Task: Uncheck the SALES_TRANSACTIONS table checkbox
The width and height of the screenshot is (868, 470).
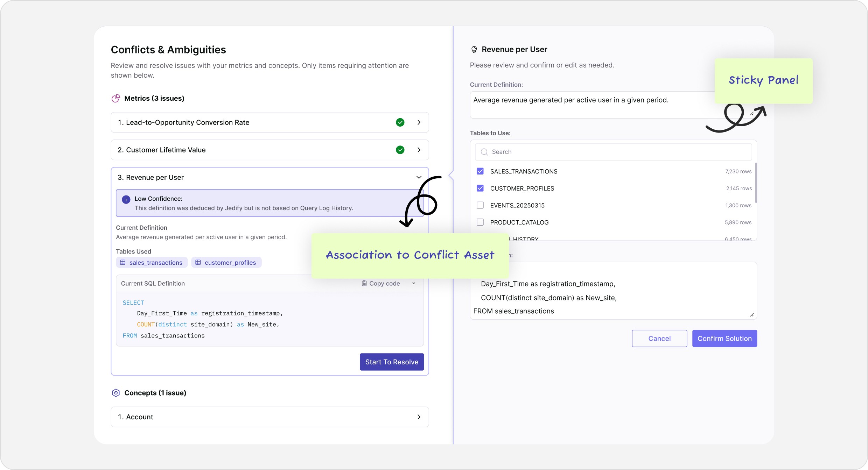Action: click(x=480, y=171)
